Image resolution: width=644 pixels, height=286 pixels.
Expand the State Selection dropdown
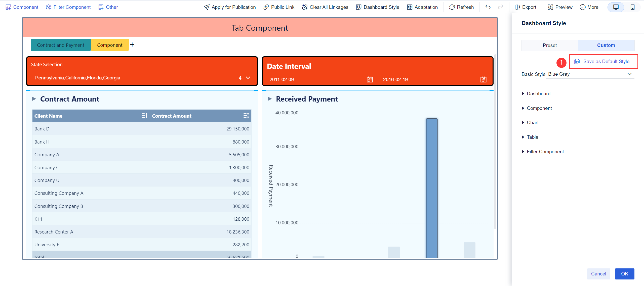[248, 78]
